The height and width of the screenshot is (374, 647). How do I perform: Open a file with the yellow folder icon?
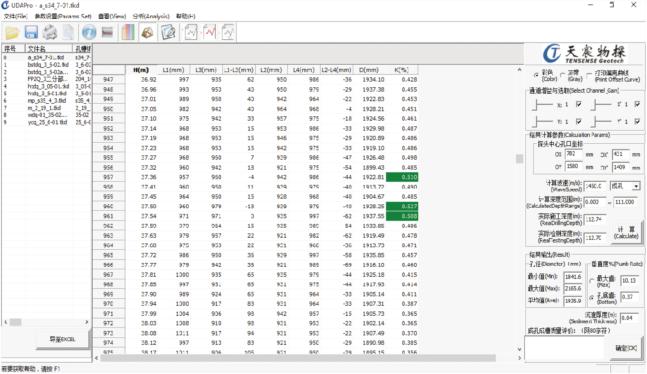(x=12, y=32)
